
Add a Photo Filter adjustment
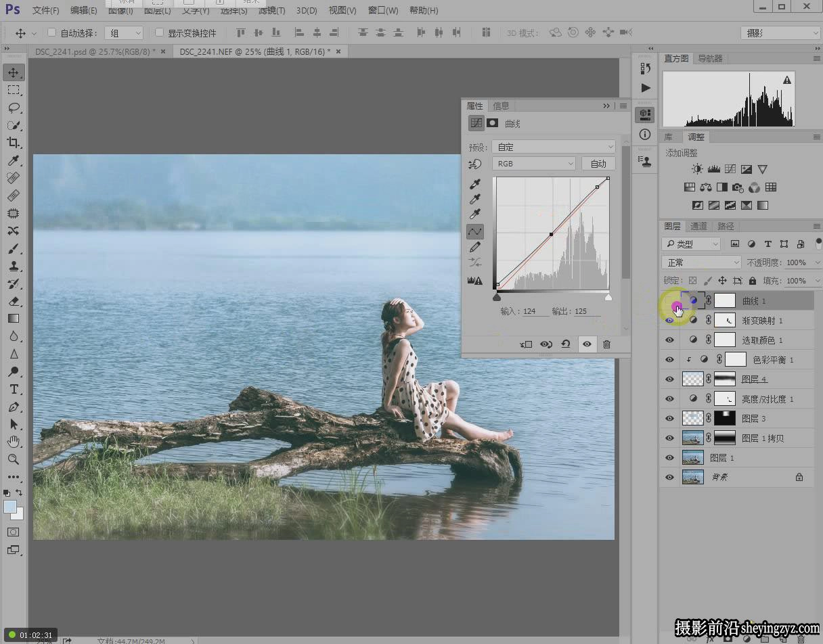pyautogui.click(x=738, y=187)
